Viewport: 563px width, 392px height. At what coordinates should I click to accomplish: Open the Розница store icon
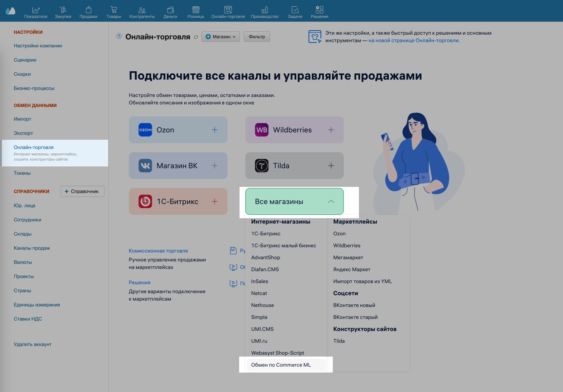tap(196, 10)
